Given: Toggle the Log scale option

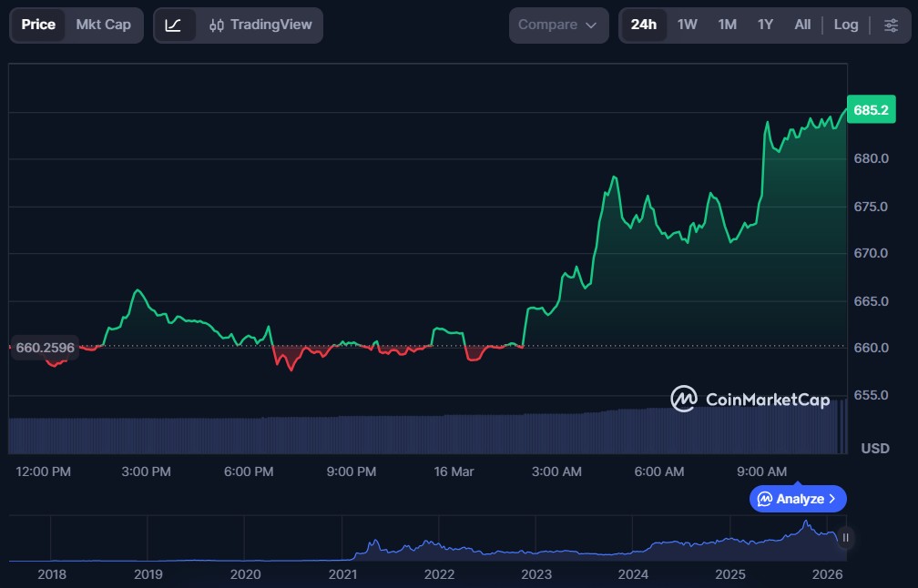Looking at the screenshot, I should 845,25.
